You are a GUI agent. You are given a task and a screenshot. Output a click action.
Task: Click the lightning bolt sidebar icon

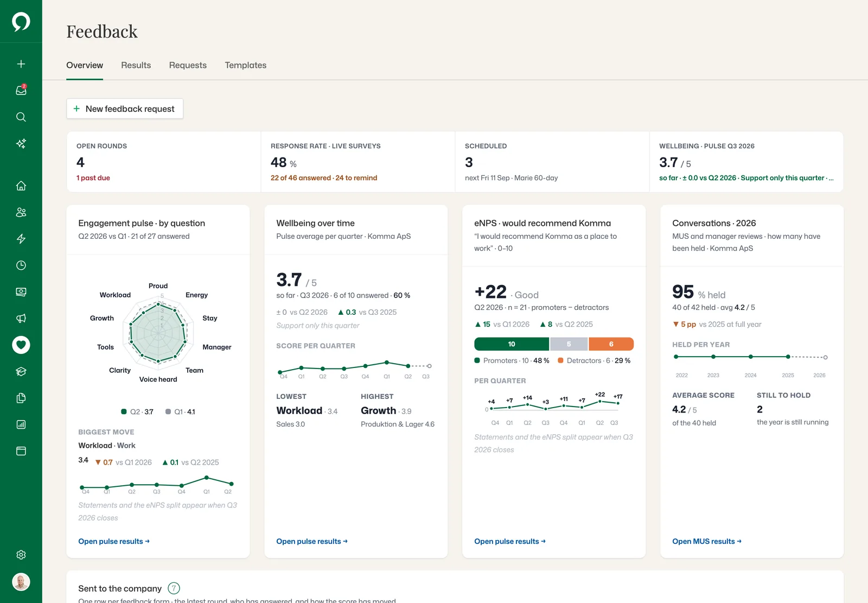(21, 239)
